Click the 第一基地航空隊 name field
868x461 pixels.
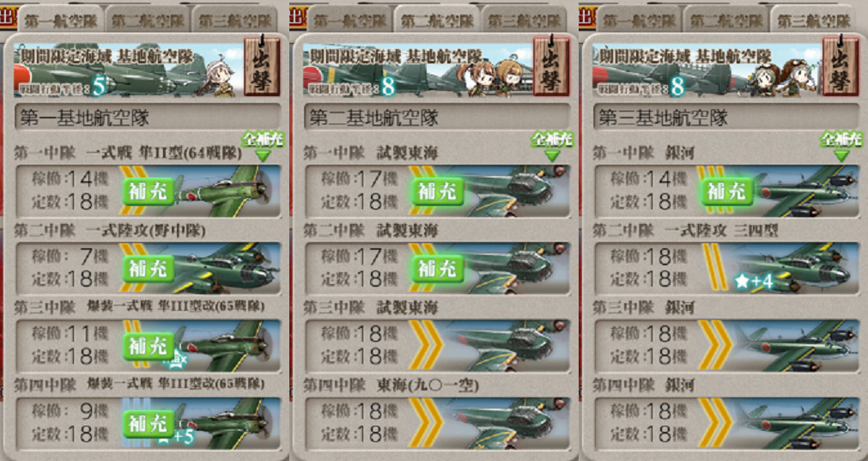pyautogui.click(x=149, y=118)
